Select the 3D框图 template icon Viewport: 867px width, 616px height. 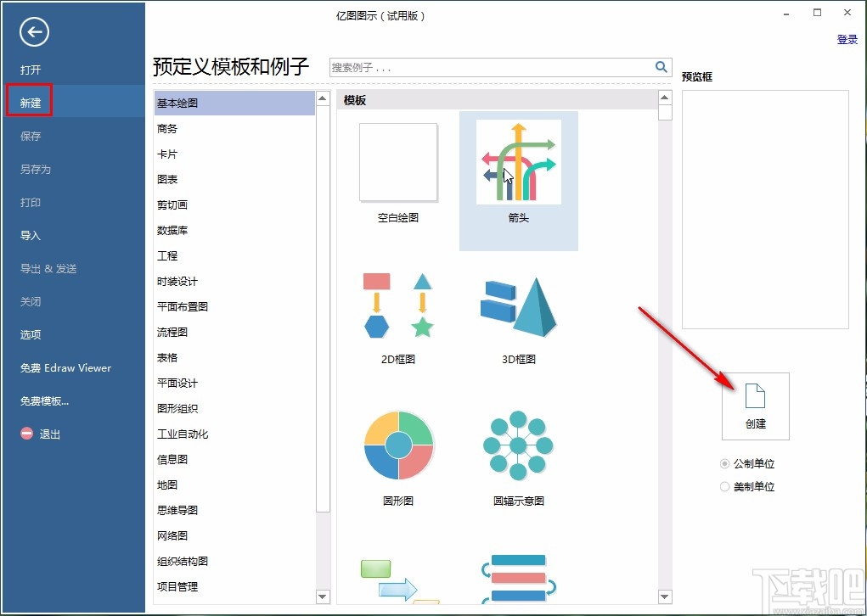pos(519,306)
